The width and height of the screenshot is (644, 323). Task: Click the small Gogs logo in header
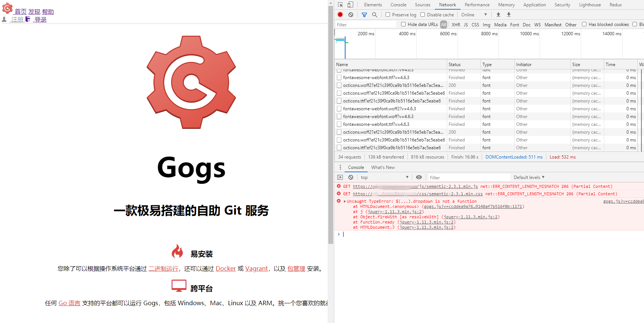(7, 8)
